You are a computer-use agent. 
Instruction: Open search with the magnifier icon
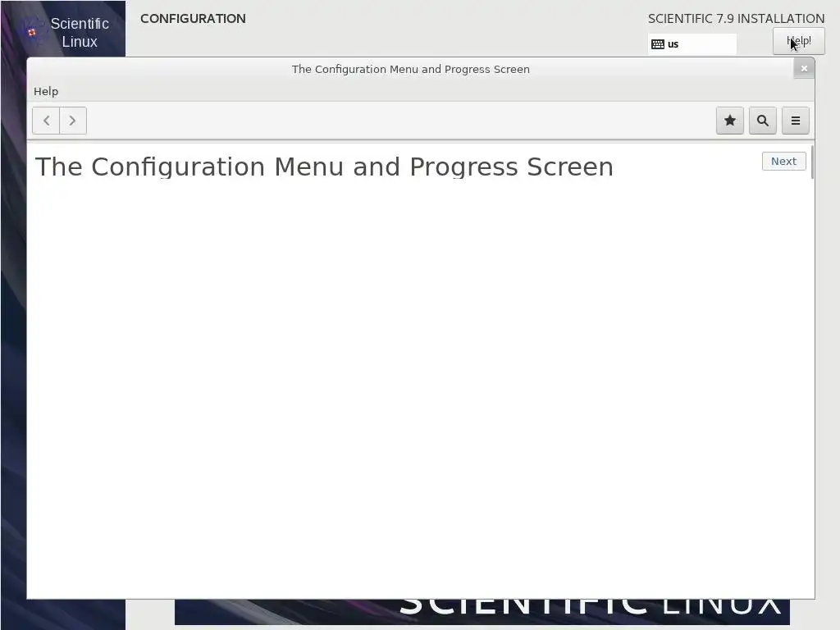(x=763, y=121)
